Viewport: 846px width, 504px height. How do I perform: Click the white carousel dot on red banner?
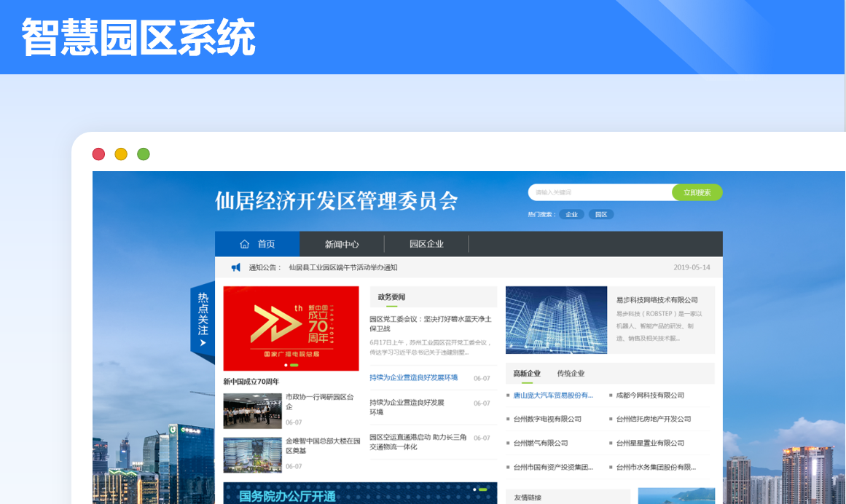tap(286, 365)
